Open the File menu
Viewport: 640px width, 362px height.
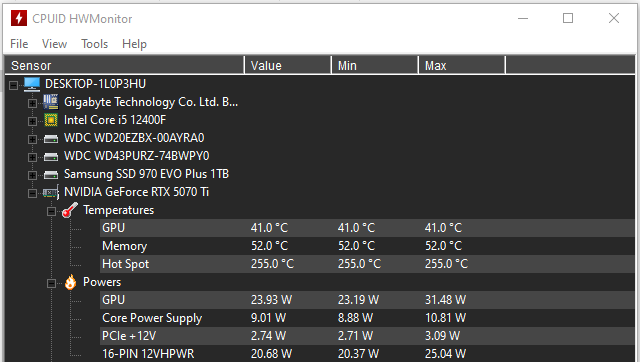[19, 44]
